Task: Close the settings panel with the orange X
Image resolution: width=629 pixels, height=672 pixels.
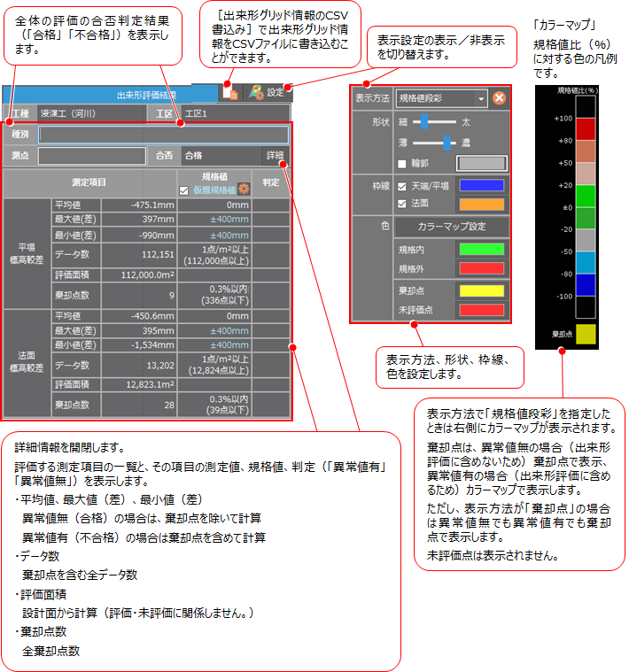Action: click(x=500, y=98)
